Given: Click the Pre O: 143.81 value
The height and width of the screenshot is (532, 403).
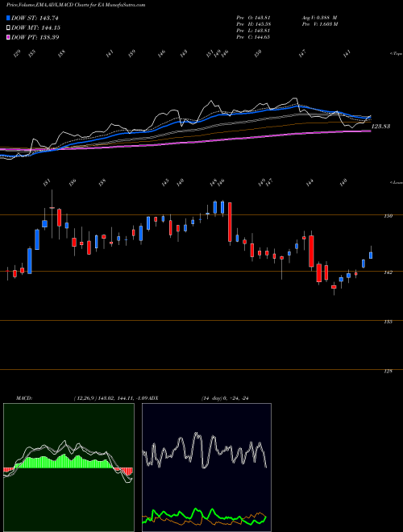Looking at the screenshot, I should [x=253, y=17].
